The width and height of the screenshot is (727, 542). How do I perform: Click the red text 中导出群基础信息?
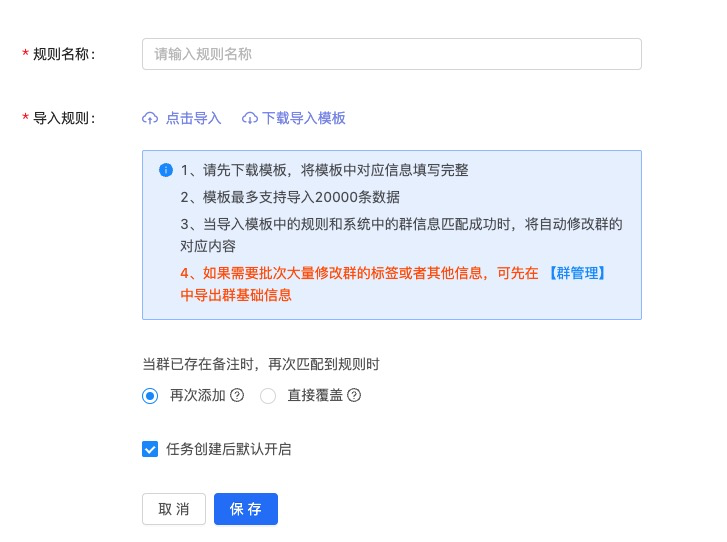click(236, 295)
